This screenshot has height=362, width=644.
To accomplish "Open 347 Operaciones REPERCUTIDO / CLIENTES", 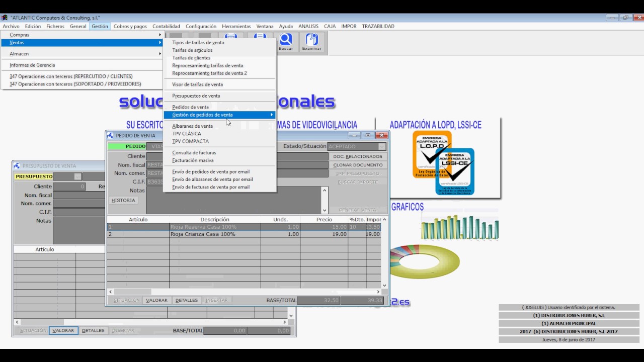I will 83,76.
